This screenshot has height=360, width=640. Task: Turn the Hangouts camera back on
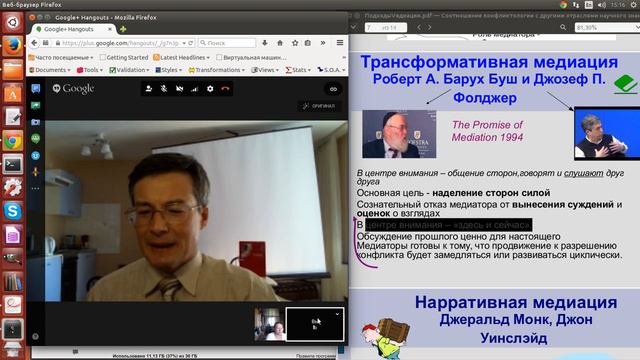(x=179, y=89)
